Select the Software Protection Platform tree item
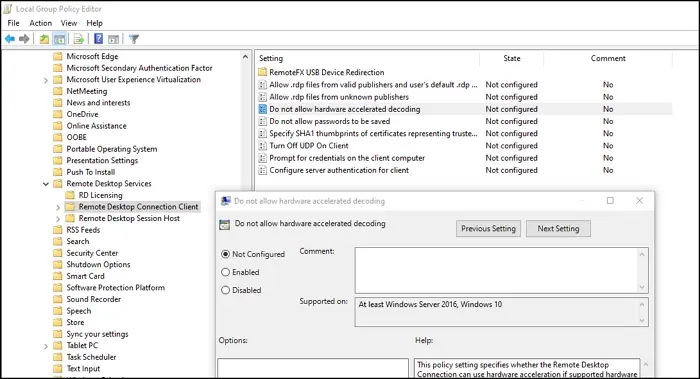This screenshot has width=700, height=379. point(115,288)
